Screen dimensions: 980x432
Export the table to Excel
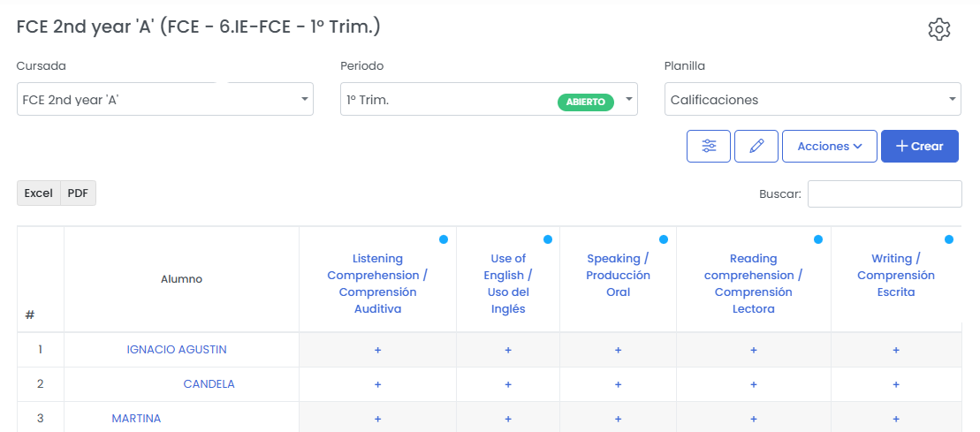pyautogui.click(x=39, y=193)
